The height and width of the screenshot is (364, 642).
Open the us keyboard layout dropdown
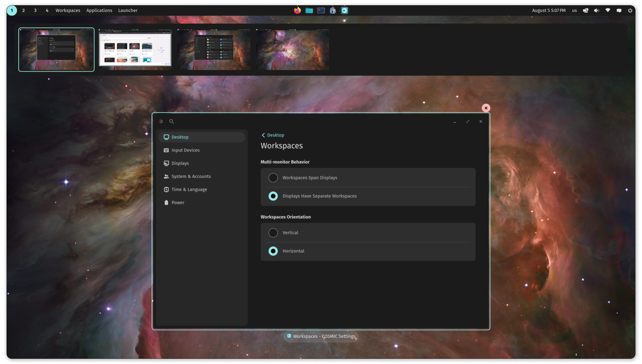point(574,10)
